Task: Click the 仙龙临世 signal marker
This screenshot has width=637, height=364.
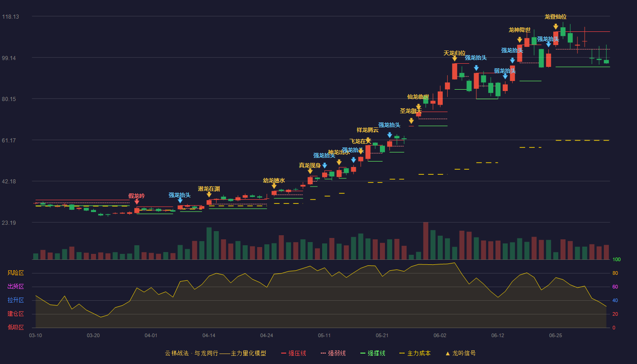Action: click(x=418, y=107)
